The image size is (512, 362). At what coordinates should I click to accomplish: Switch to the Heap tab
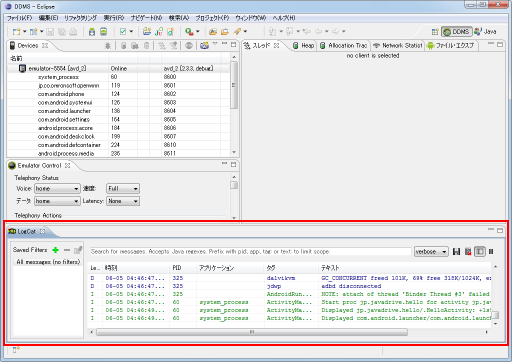pos(304,46)
